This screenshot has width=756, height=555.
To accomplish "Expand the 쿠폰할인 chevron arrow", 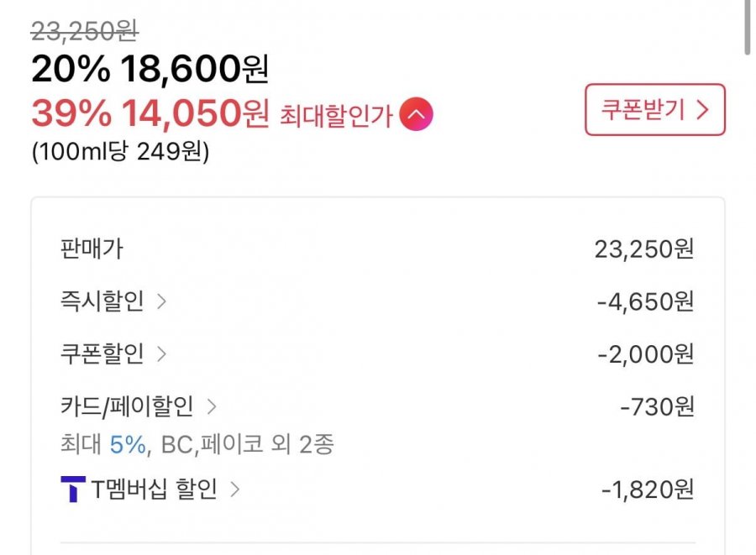I will coord(162,354).
